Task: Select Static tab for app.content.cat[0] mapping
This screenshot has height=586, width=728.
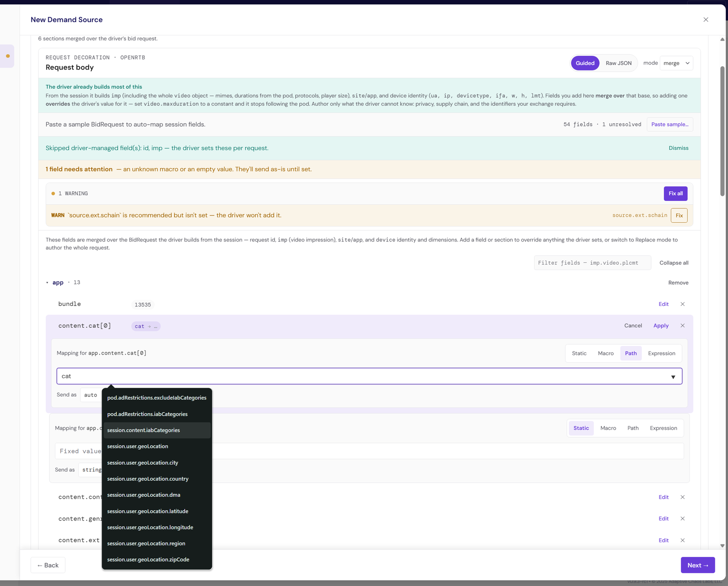Action: [579, 353]
